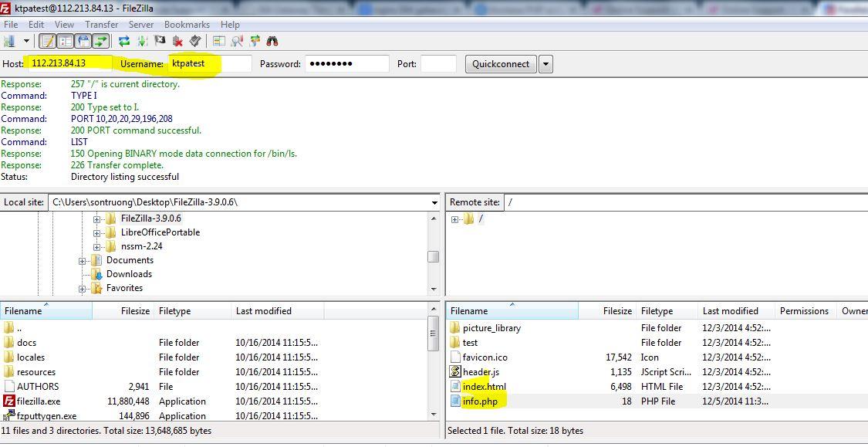Open the Help menu

(x=230, y=25)
